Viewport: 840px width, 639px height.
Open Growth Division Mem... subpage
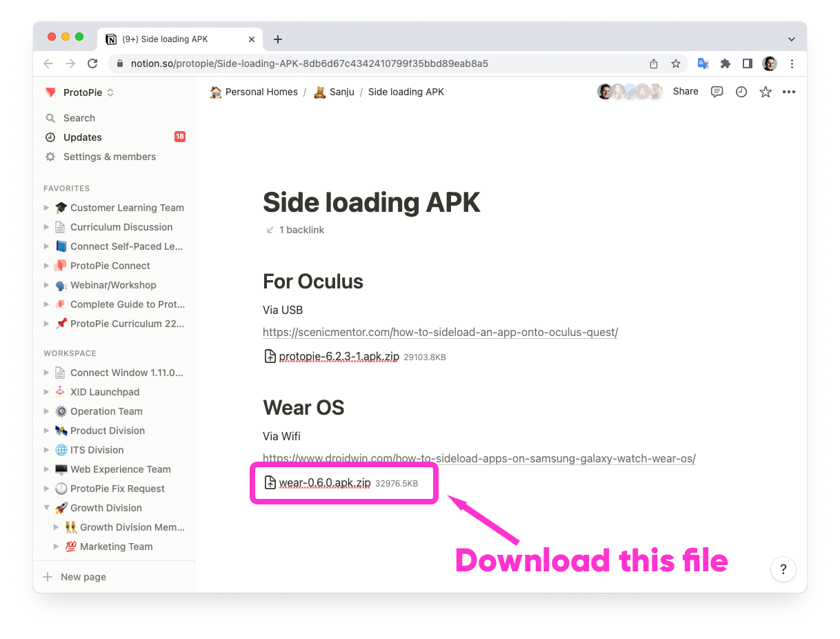click(x=132, y=527)
